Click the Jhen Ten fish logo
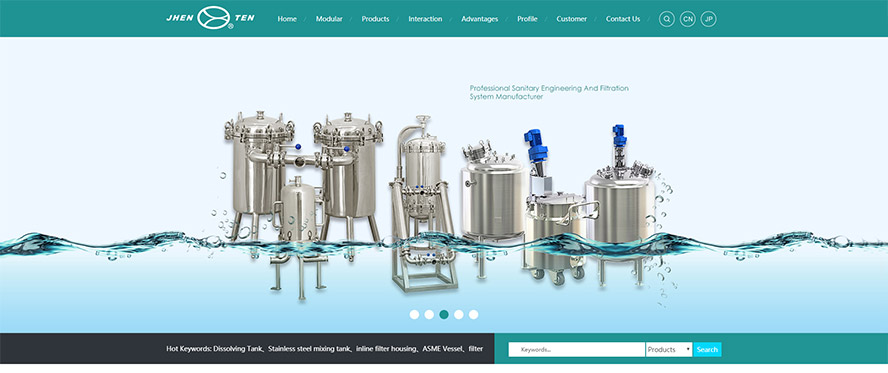Image resolution: width=888 pixels, height=373 pixels. click(x=210, y=18)
